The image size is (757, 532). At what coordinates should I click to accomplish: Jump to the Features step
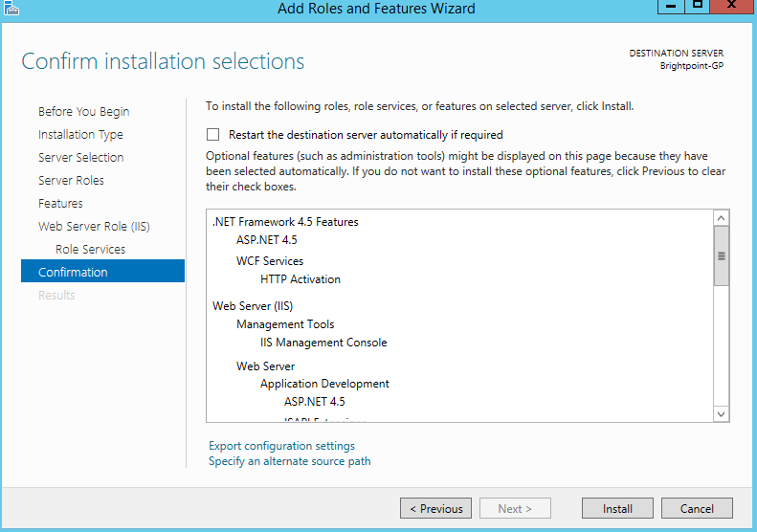[x=60, y=204]
